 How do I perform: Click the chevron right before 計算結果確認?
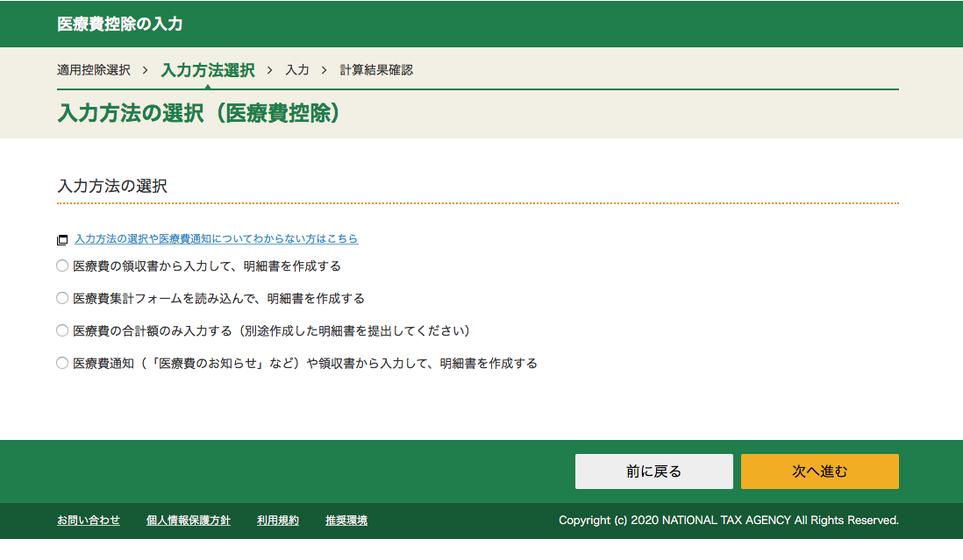[324, 70]
